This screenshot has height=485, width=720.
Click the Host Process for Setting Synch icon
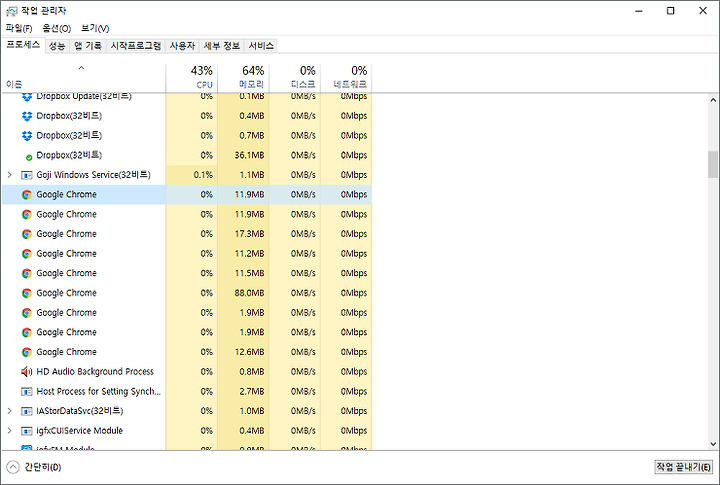[x=27, y=392]
